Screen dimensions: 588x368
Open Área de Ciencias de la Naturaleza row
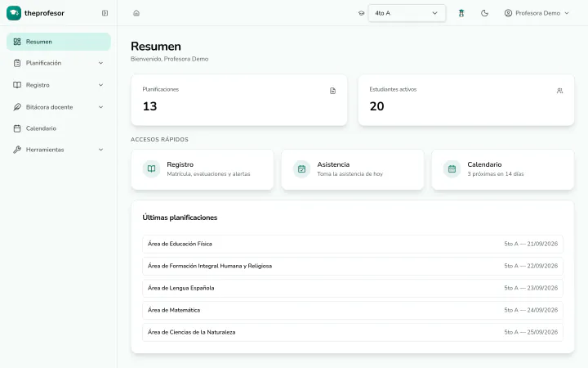(x=353, y=332)
